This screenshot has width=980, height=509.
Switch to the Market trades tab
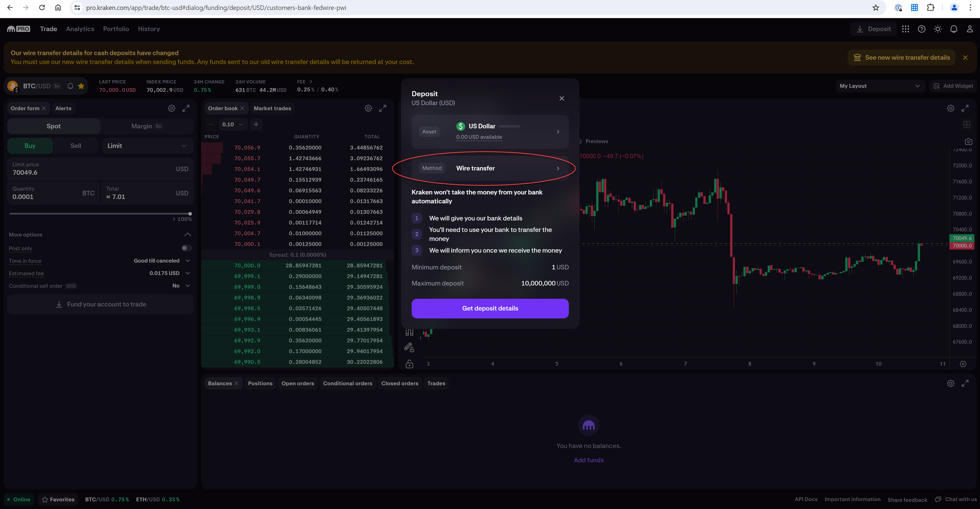point(272,108)
